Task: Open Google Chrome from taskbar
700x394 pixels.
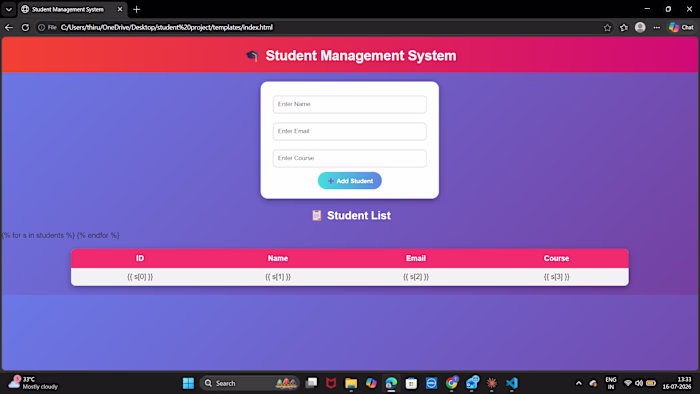Action: (451, 383)
